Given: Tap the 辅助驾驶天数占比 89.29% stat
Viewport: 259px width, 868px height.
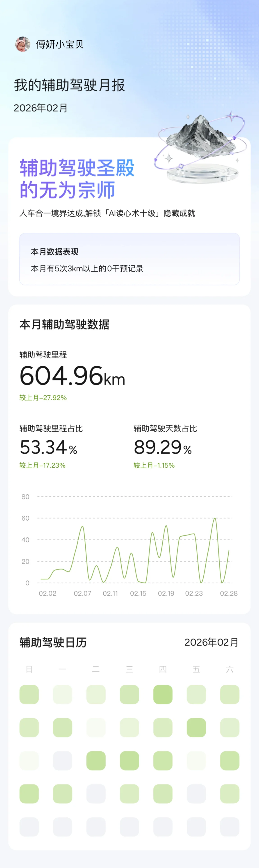Looking at the screenshot, I should 163,447.
